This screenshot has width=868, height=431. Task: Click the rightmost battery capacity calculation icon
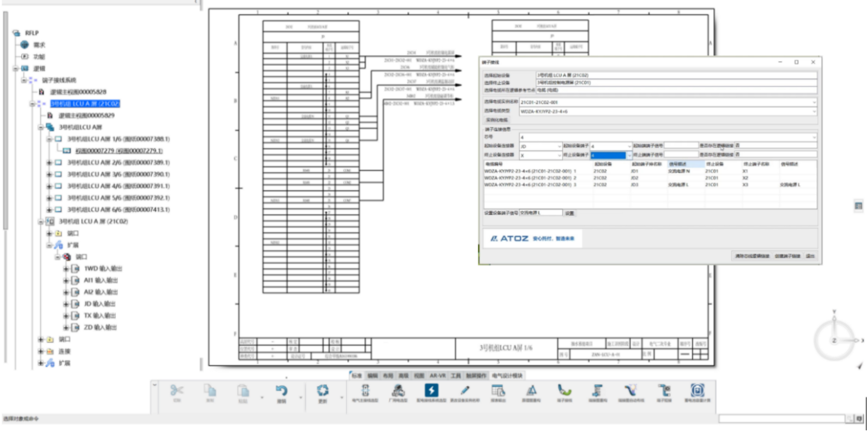[x=697, y=391]
